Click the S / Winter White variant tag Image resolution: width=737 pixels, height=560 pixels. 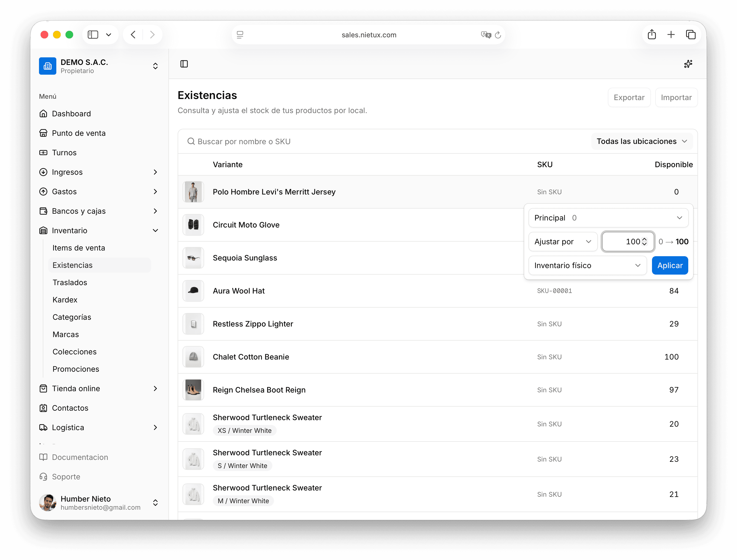point(242,465)
